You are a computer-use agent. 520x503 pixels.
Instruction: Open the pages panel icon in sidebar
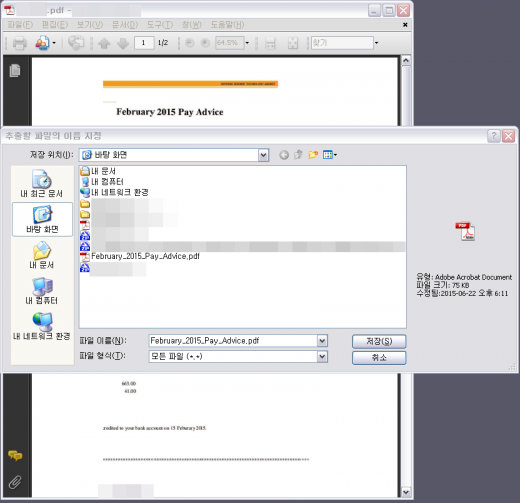click(15, 70)
